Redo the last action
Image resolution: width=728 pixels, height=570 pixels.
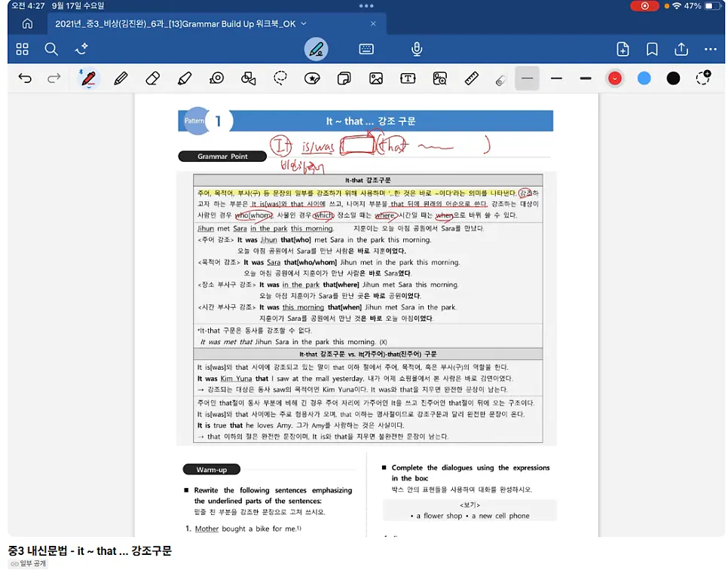[x=54, y=78]
